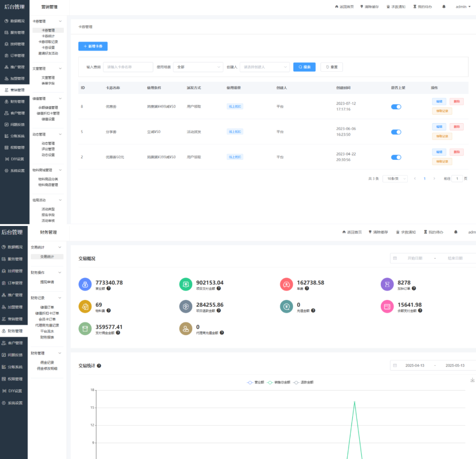This screenshot has height=459, width=476.
Task: Open 提现申请 under 财务操作
Action: pos(47,282)
